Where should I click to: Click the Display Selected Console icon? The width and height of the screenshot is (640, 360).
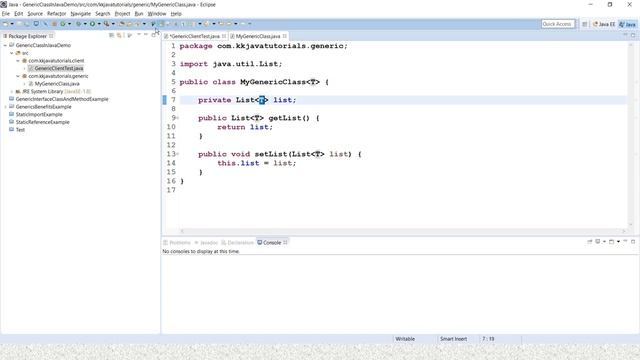[x=598, y=242]
